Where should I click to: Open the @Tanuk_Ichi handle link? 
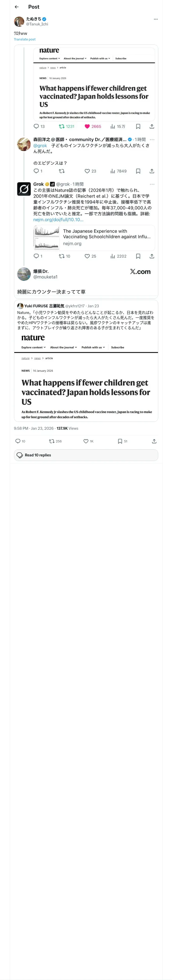coord(37,24)
